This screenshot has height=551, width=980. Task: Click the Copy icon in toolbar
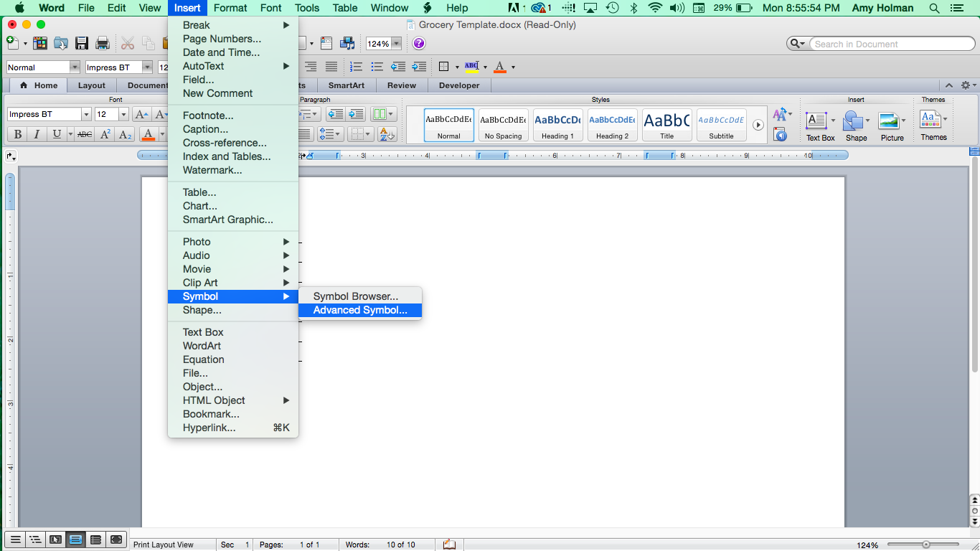(149, 43)
